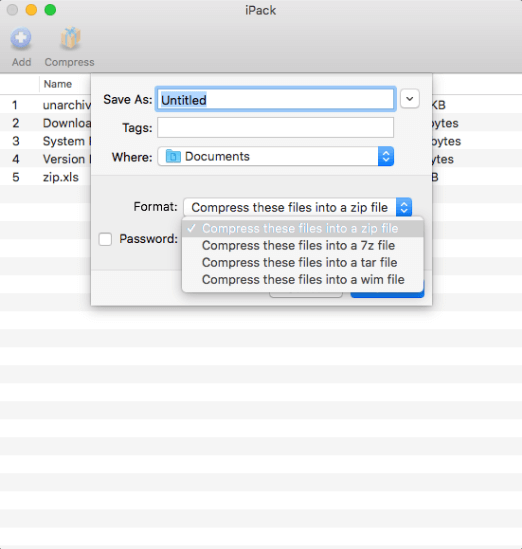
Task: Open the Where Documents location popup
Action: click(276, 156)
